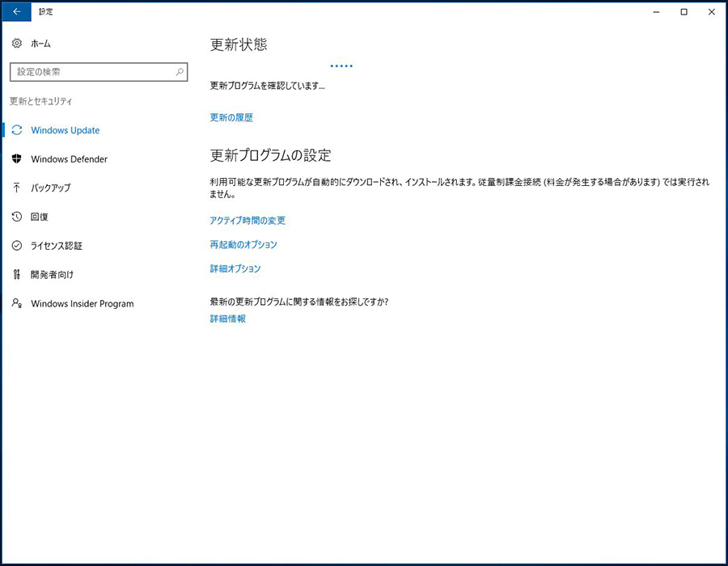728x566 pixels.
Task: Click the Windows Update sync icon
Action: point(17,130)
